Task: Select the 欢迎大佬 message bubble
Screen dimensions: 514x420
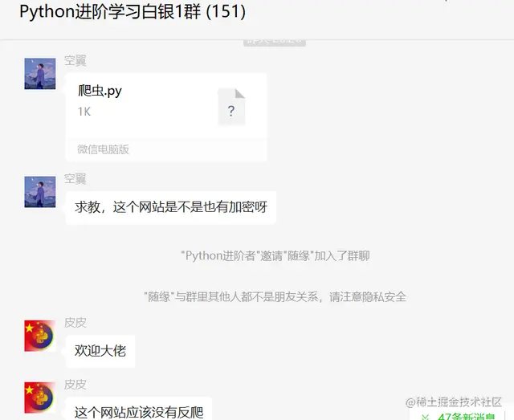Action: point(100,351)
